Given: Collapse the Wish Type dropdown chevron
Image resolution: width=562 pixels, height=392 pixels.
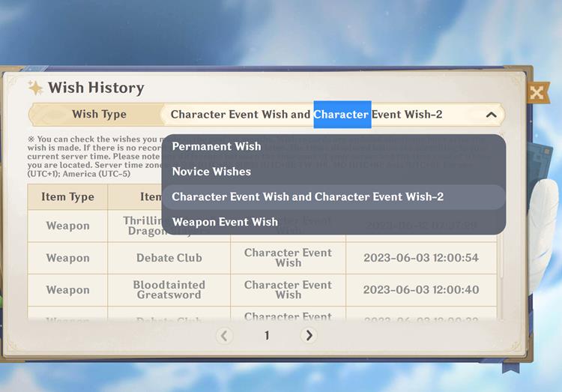Looking at the screenshot, I should coord(492,115).
